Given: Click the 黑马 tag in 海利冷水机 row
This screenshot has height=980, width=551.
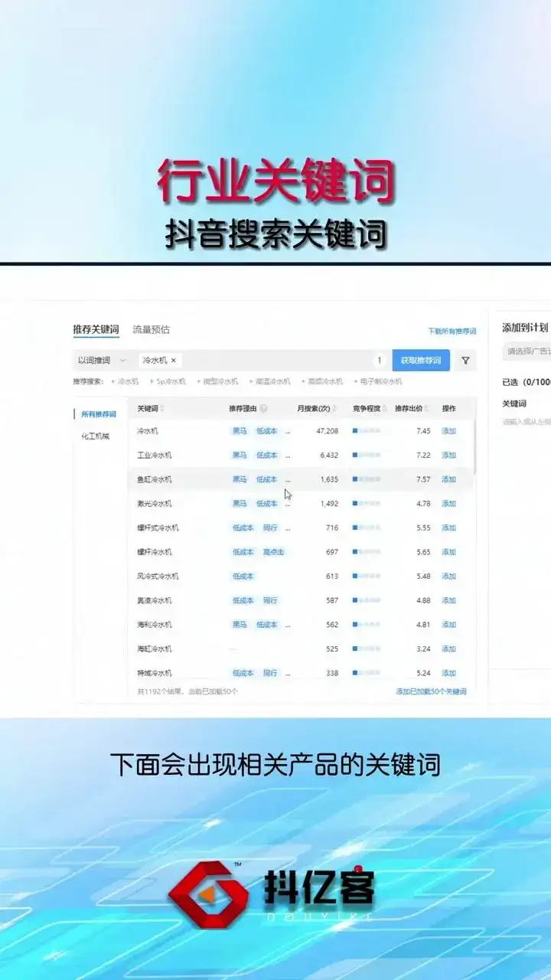Looking at the screenshot, I should tap(240, 625).
